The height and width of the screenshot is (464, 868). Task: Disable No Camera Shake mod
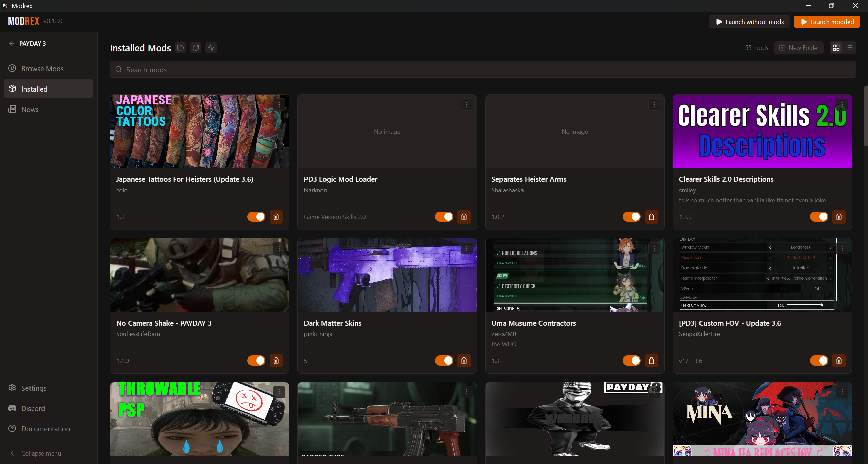(x=256, y=361)
